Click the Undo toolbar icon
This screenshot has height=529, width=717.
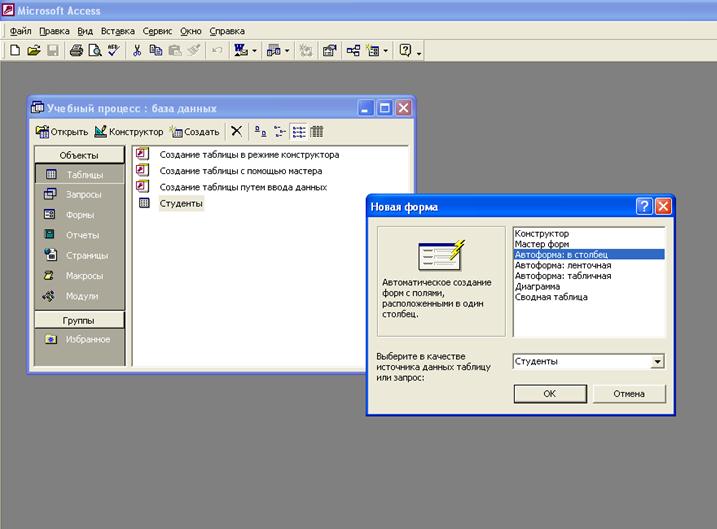point(217,50)
